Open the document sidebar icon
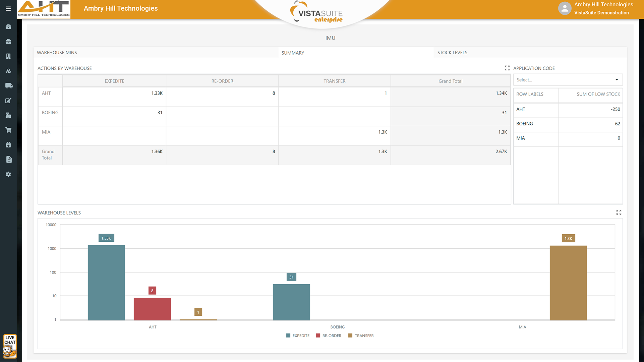This screenshot has width=644, height=362. pyautogui.click(x=9, y=160)
